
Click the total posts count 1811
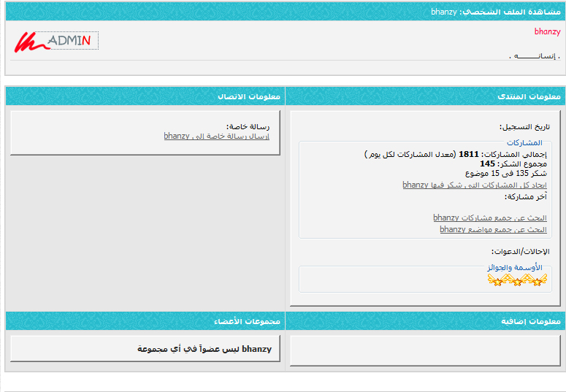[x=468, y=155]
